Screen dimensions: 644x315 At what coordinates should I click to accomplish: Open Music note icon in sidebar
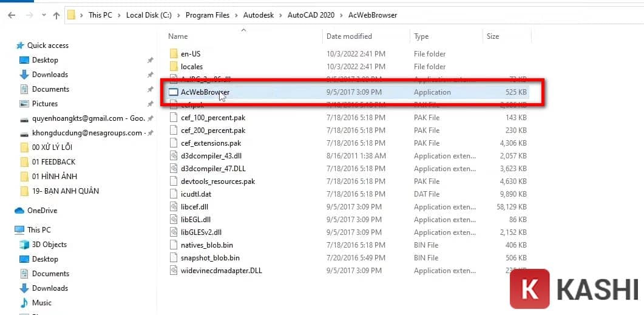[x=25, y=303]
